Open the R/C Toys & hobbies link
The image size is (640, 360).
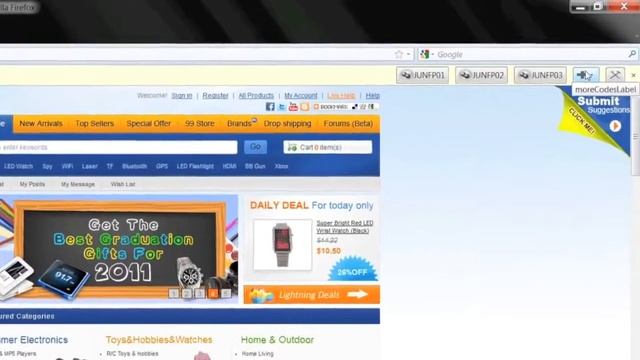(132, 354)
